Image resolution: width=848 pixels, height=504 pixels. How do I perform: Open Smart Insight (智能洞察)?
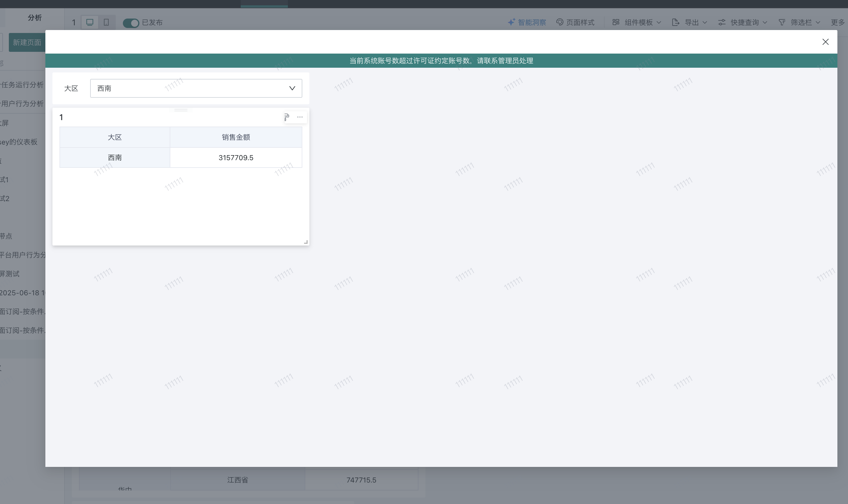click(527, 22)
